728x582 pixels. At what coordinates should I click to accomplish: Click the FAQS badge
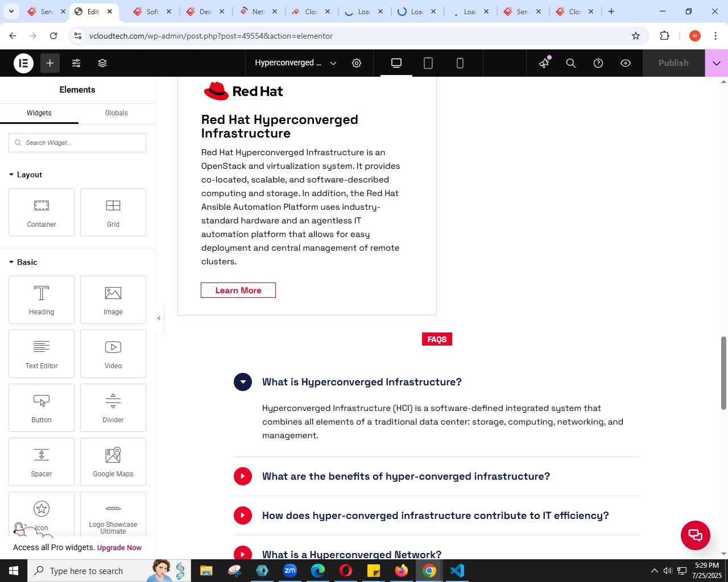click(x=437, y=339)
